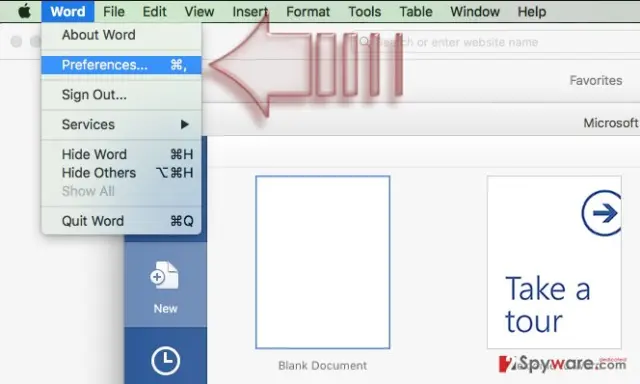Choose Sign Out... from the menu
Screen dimensions: 640x384
121,95
